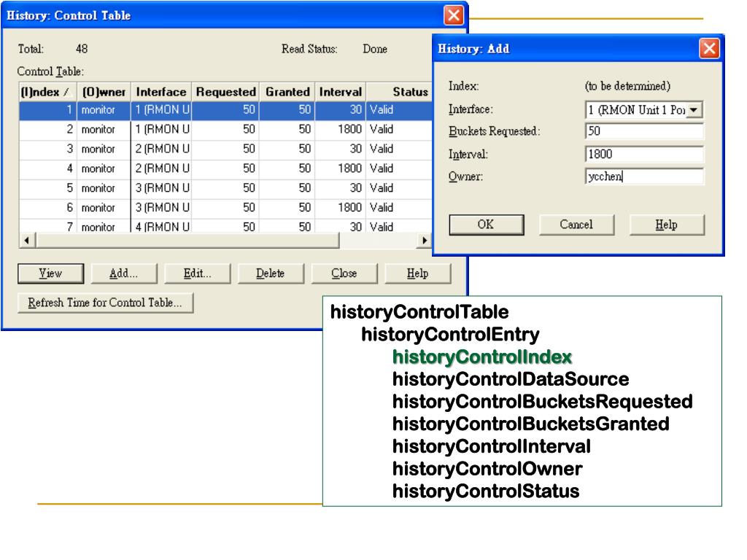Click the historyControlStatus text

(485, 491)
